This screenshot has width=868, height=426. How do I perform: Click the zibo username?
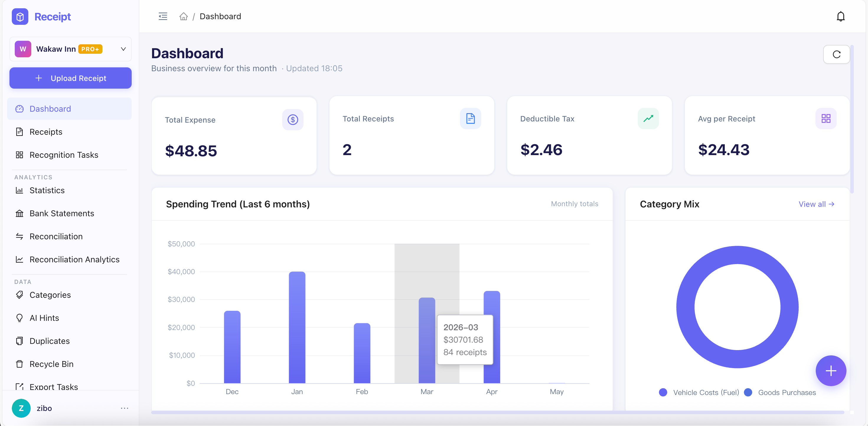(44, 408)
